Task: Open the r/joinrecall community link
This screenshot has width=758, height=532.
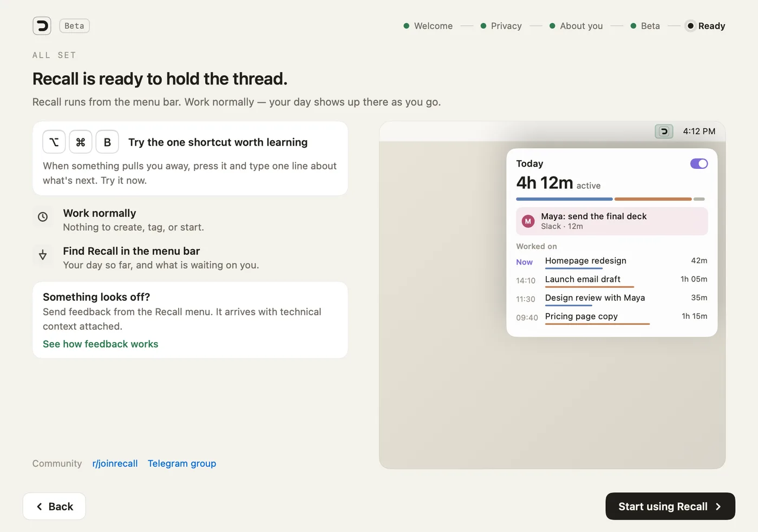Action: click(x=115, y=463)
